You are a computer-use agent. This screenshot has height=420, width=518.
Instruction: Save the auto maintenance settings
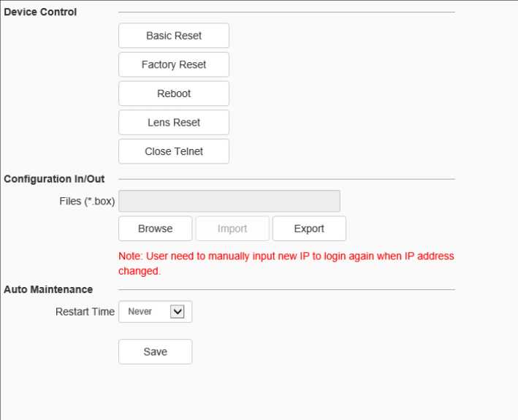pos(155,351)
